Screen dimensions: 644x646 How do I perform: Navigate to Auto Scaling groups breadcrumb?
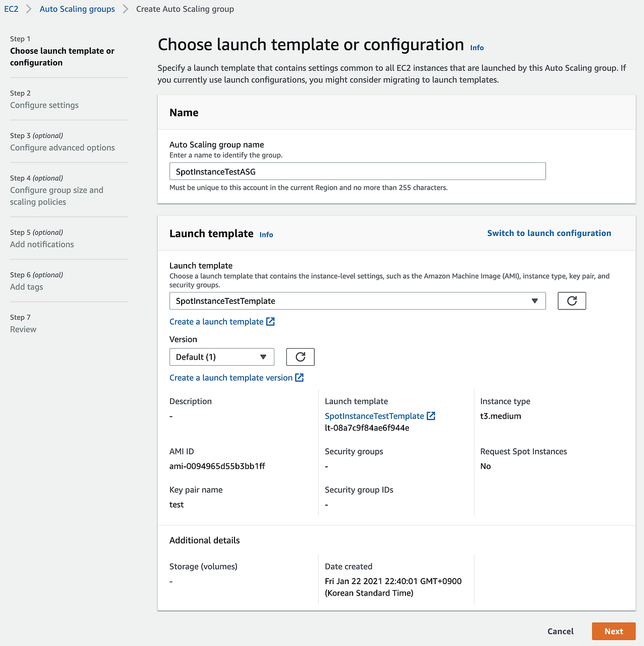tap(77, 9)
